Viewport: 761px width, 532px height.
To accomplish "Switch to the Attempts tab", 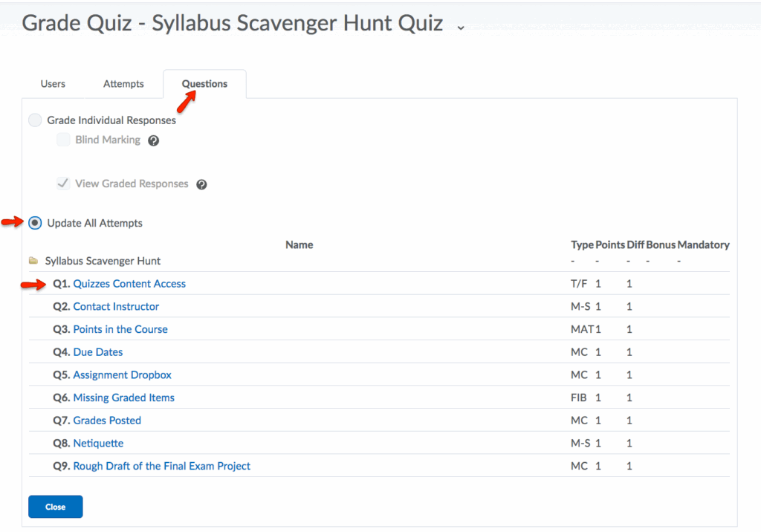I will tap(123, 84).
